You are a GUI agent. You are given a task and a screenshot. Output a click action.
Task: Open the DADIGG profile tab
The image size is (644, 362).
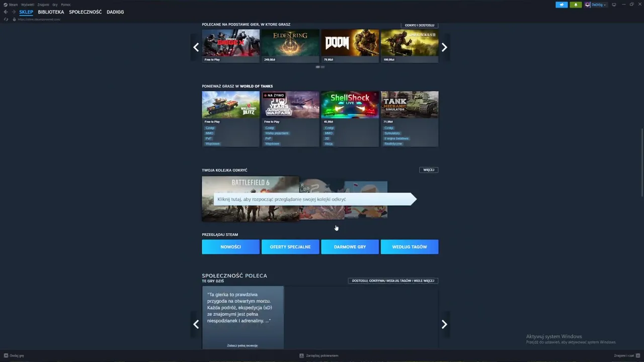115,12
